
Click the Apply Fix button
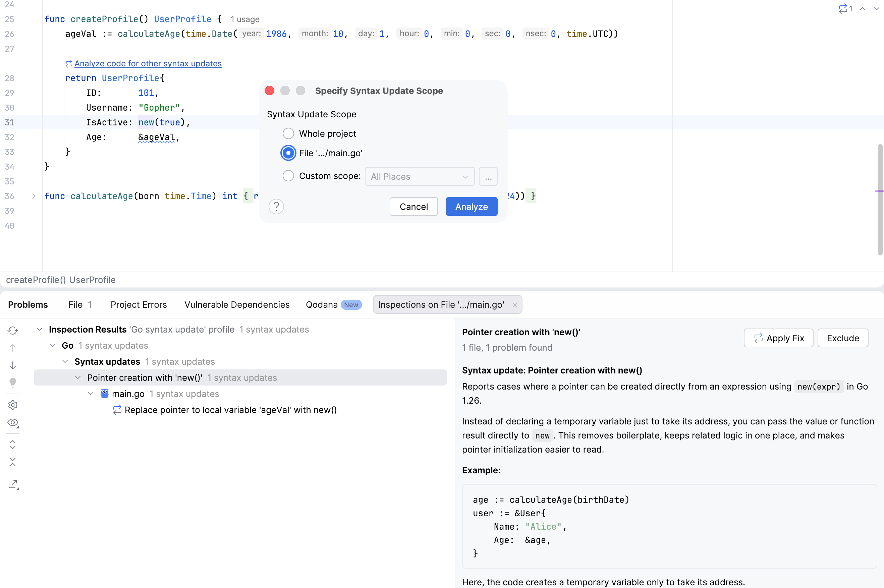(778, 338)
